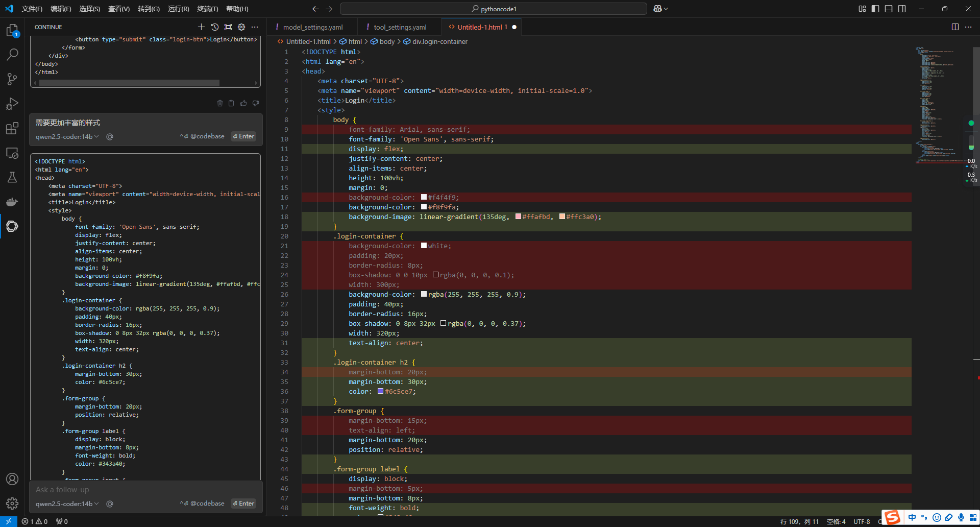Open the customize layout control
The width and height of the screenshot is (980, 527).
[x=862, y=9]
